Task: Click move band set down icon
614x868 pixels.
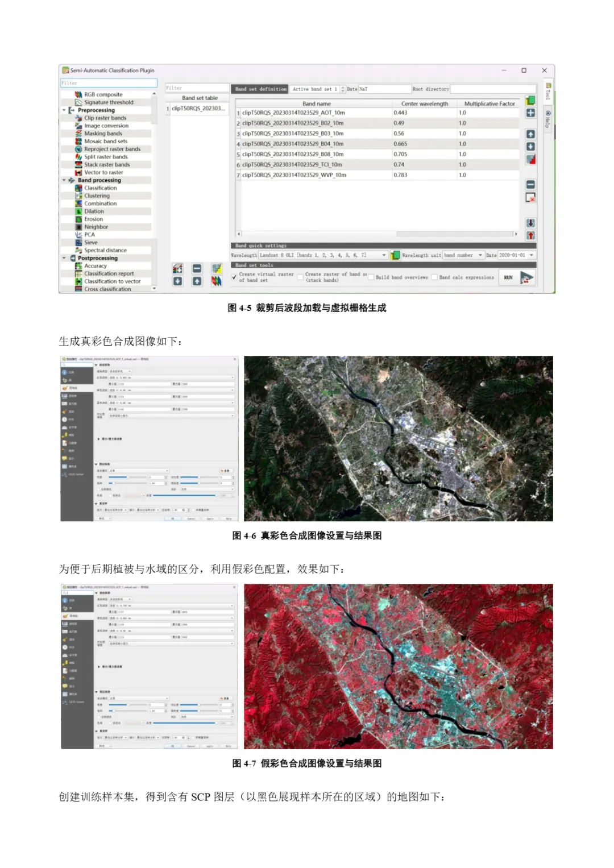Action: (178, 281)
